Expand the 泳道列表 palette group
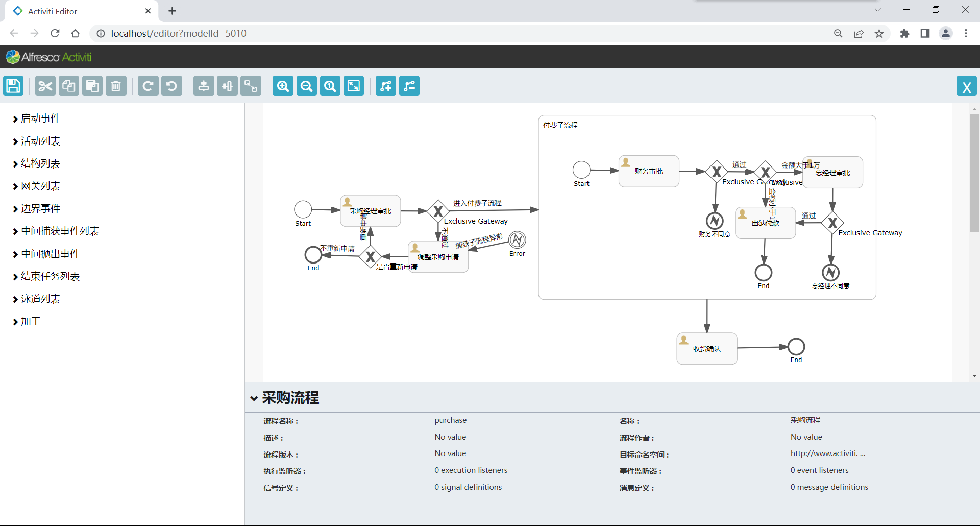The height and width of the screenshot is (526, 980). click(x=36, y=299)
